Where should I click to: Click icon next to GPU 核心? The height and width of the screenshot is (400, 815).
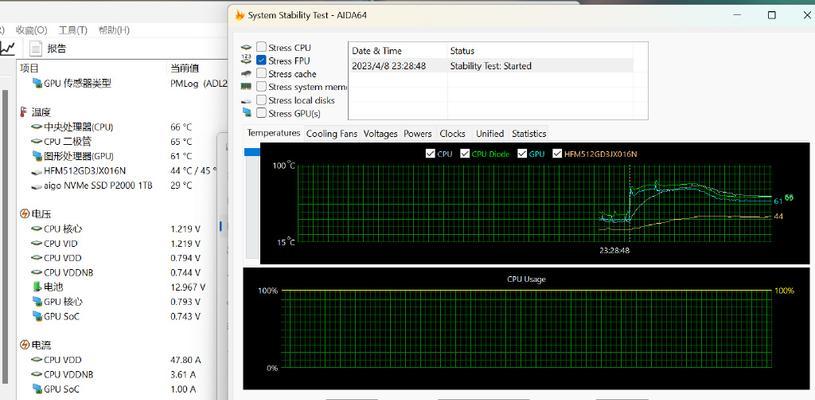click(37, 301)
